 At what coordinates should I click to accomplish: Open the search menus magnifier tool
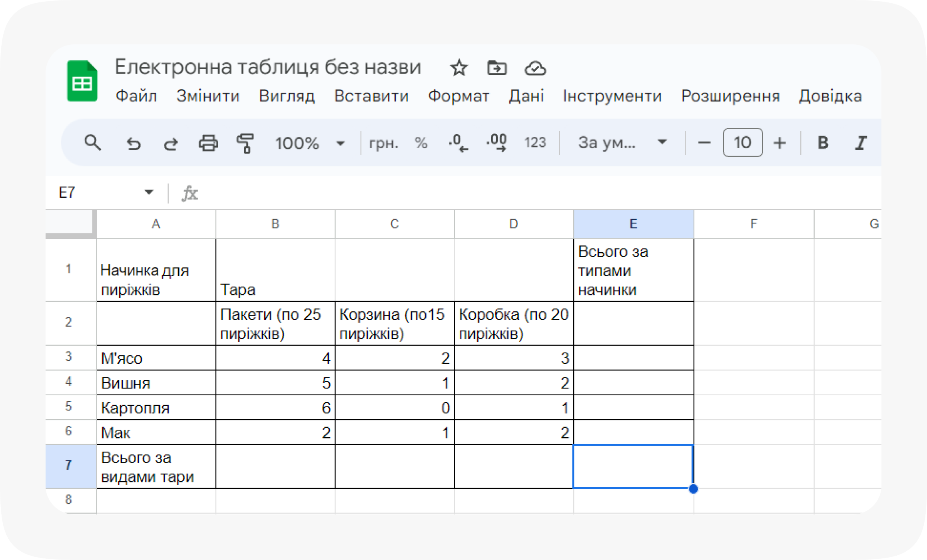[92, 143]
